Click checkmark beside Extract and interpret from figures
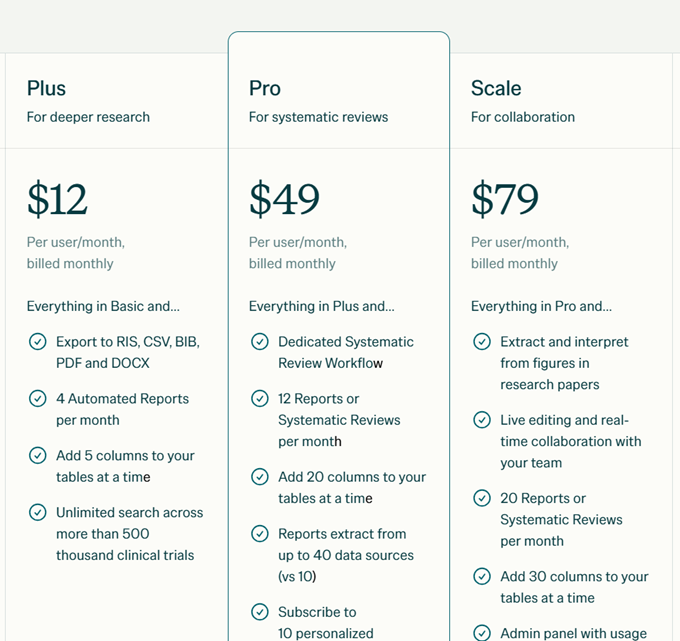The height and width of the screenshot is (641, 680). click(481, 342)
